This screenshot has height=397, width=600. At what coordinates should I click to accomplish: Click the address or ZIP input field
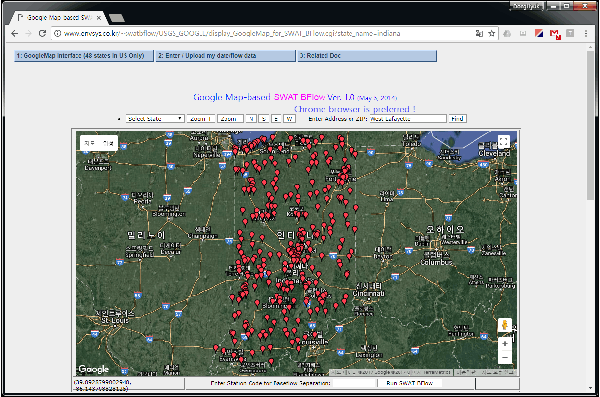pyautogui.click(x=408, y=119)
